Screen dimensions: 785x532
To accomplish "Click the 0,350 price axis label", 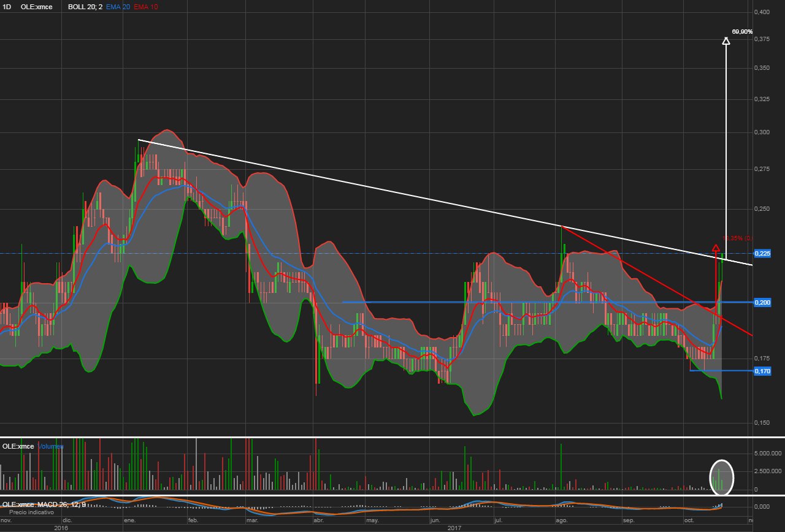I will pyautogui.click(x=762, y=67).
